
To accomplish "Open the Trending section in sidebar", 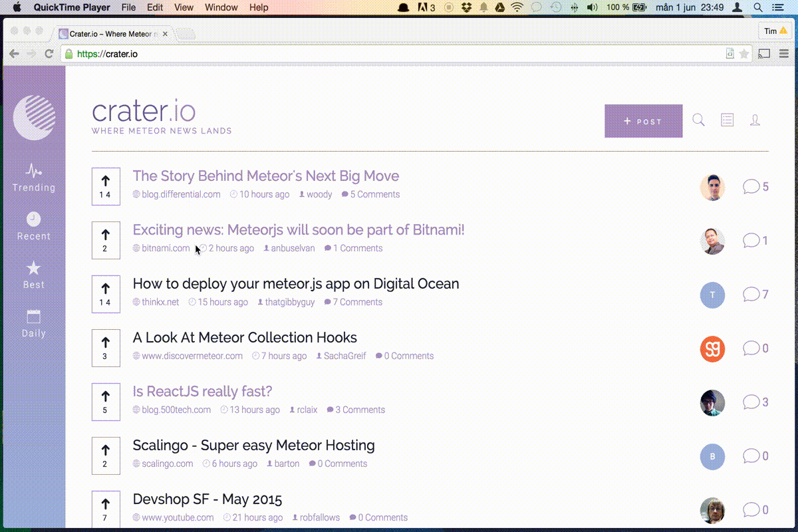I will pyautogui.click(x=34, y=178).
